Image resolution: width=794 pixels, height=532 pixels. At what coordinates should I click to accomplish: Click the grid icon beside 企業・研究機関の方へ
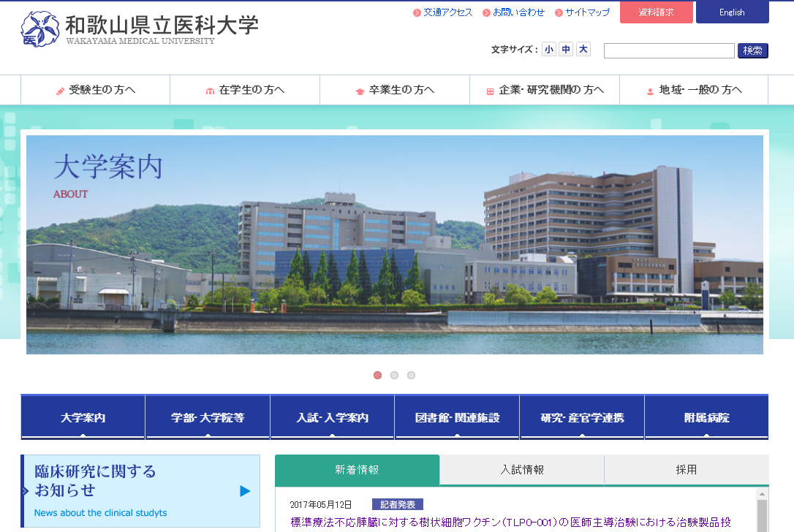[x=490, y=91]
